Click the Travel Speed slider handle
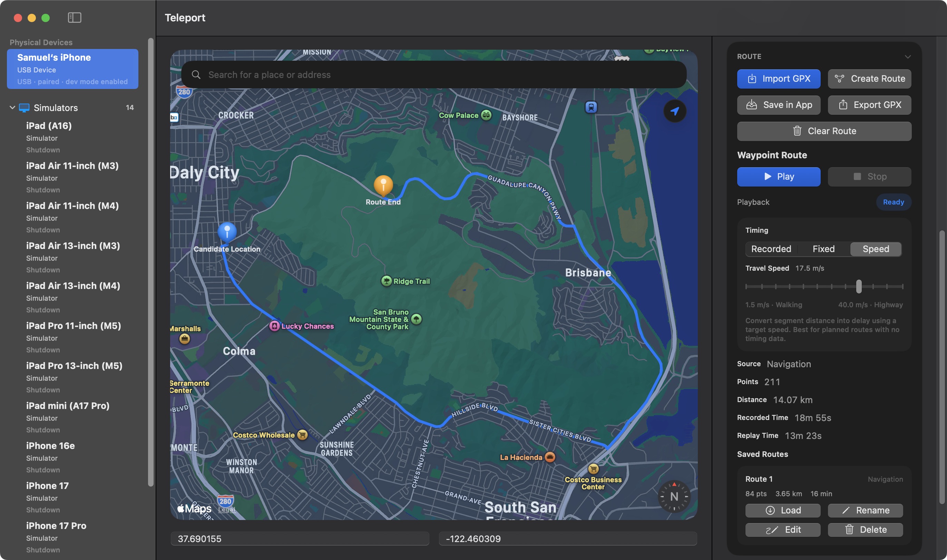The image size is (947, 560). 859,286
